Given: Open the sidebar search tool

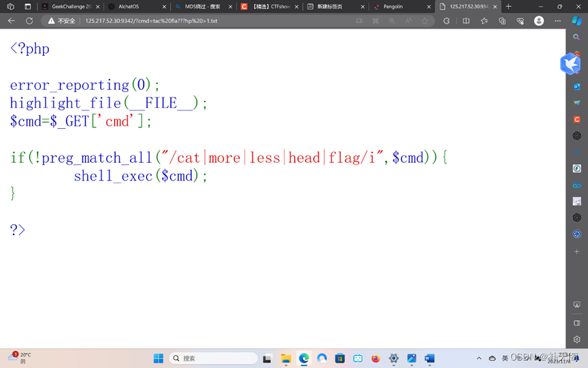Looking at the screenshot, I should pyautogui.click(x=576, y=37).
